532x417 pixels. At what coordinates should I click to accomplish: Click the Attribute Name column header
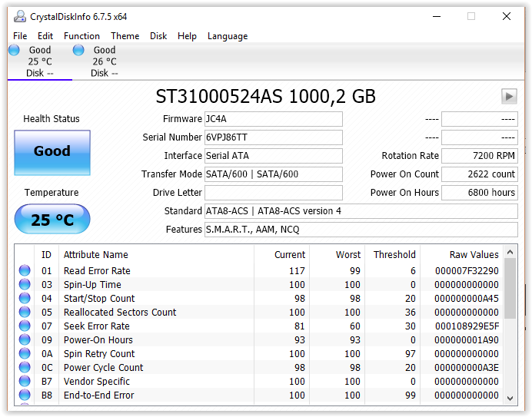click(156, 255)
